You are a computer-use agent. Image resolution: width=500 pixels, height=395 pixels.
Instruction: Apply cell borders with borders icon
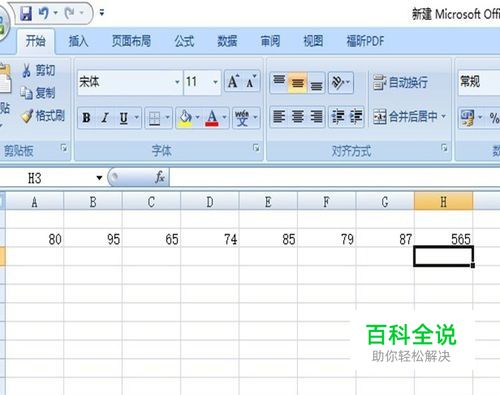(155, 118)
